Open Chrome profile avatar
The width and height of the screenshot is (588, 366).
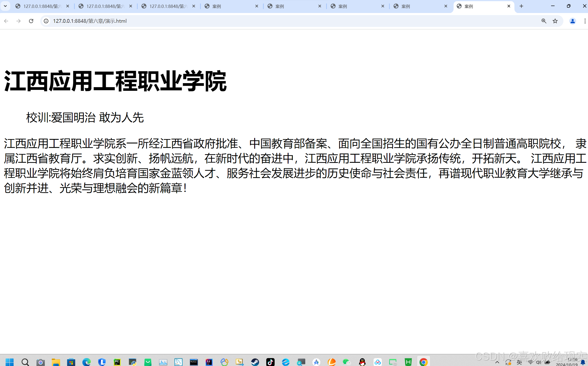[572, 21]
